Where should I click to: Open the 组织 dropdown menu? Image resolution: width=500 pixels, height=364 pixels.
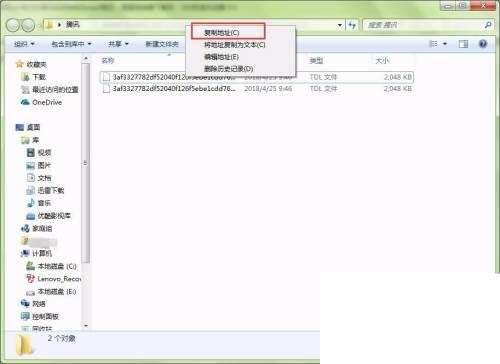pos(24,44)
